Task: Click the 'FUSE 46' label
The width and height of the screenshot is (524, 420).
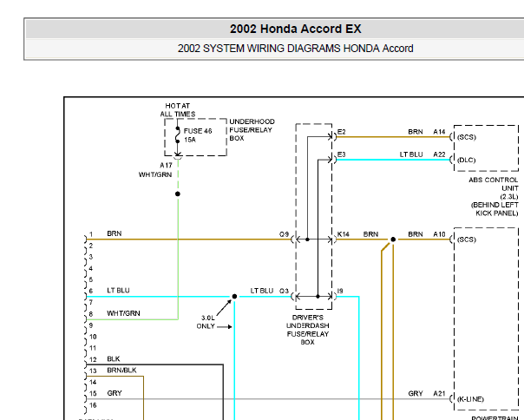Action: (x=198, y=131)
